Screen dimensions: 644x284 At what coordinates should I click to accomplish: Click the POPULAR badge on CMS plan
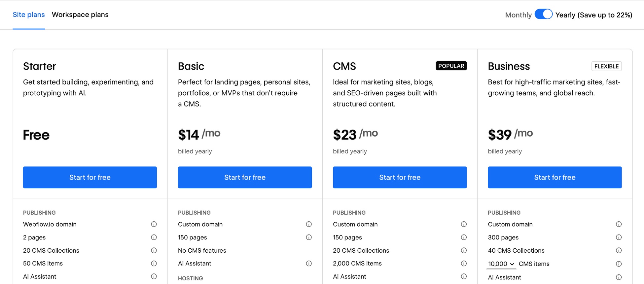[451, 66]
